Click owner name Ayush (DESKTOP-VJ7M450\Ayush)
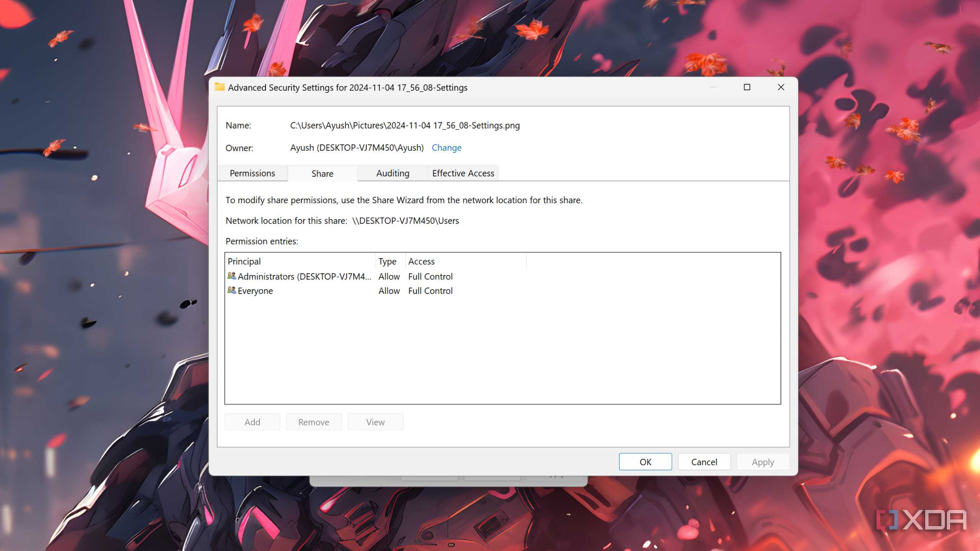Screen dimensions: 980x551 [x=357, y=148]
